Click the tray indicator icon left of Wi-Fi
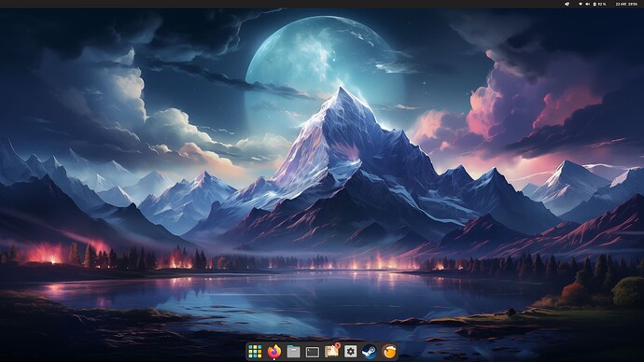The height and width of the screenshot is (362, 644). [567, 4]
